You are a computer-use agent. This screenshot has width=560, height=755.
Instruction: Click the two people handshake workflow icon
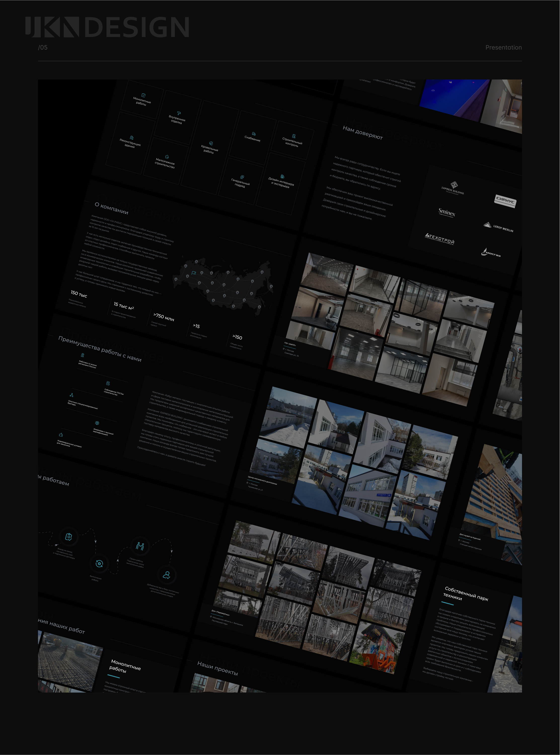pos(140,546)
